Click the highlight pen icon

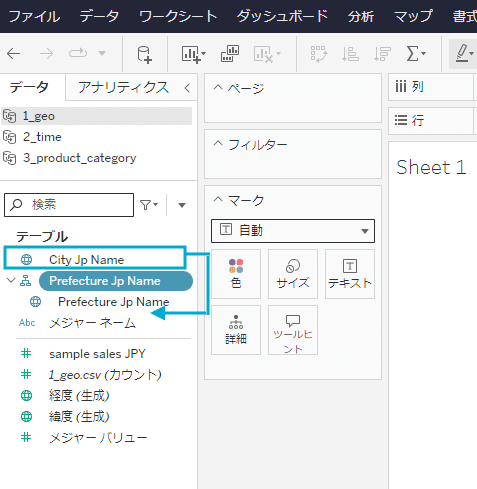(x=464, y=54)
